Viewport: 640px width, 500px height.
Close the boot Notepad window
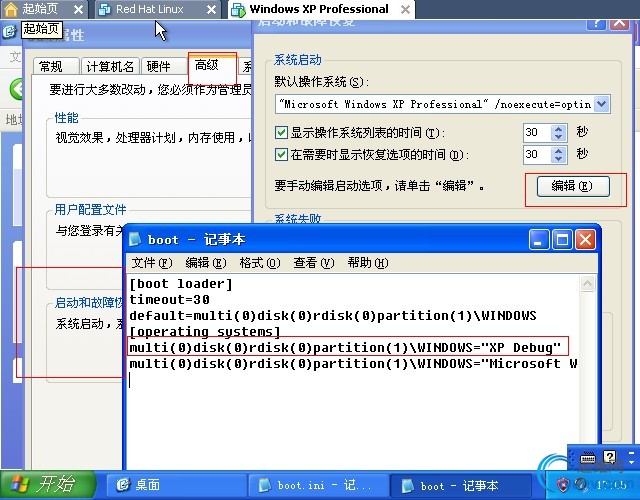585,239
